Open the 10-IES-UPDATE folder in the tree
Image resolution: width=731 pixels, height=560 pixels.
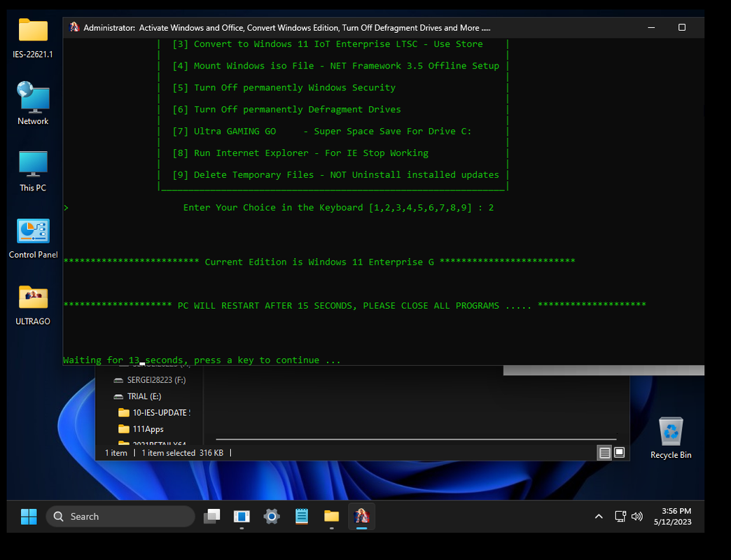coord(154,413)
